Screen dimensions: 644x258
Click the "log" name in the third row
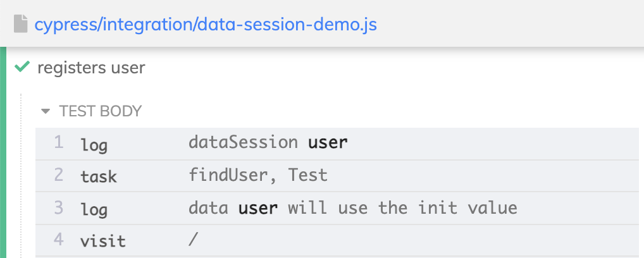[94, 210]
